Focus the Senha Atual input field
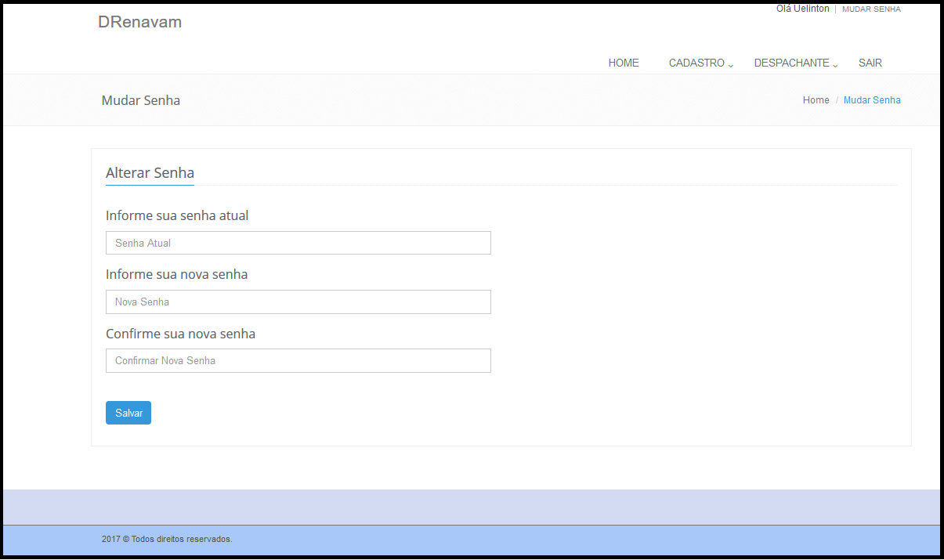The width and height of the screenshot is (944, 560). 298,243
